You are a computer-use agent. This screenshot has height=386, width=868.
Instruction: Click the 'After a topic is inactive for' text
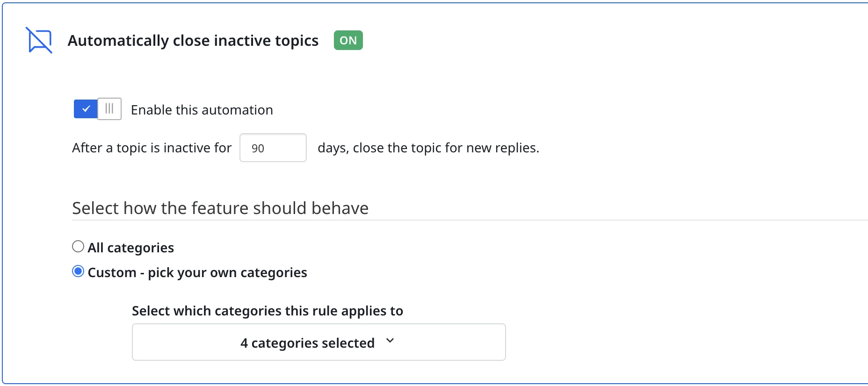pos(152,148)
